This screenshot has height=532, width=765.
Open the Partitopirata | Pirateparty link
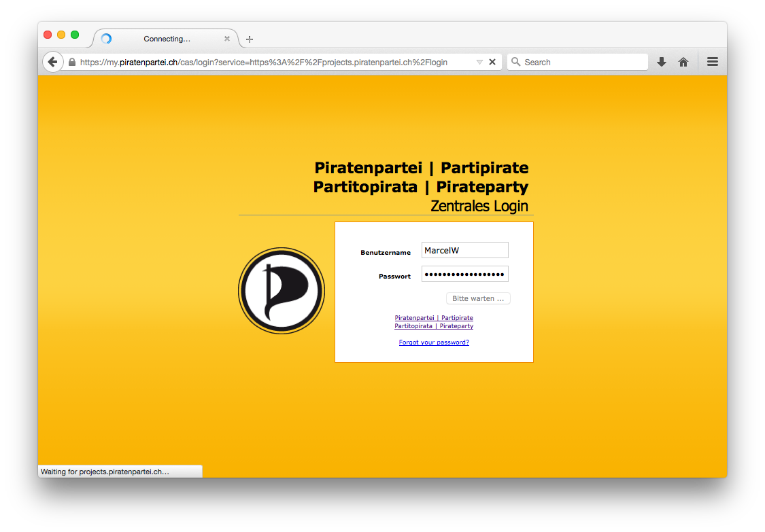(434, 326)
